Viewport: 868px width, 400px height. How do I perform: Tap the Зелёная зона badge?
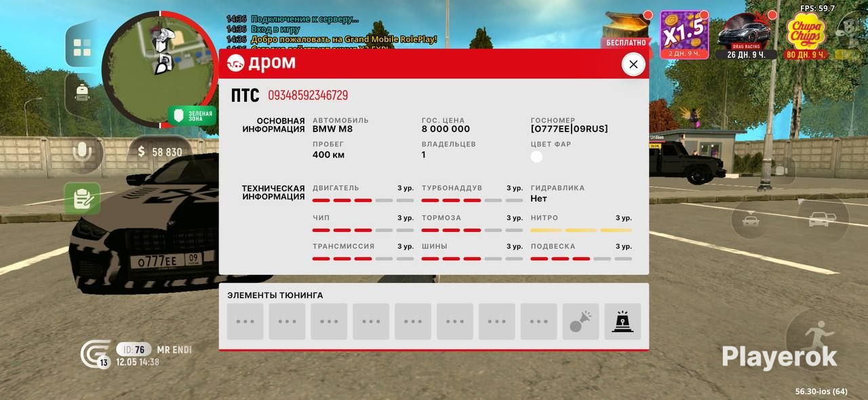193,116
